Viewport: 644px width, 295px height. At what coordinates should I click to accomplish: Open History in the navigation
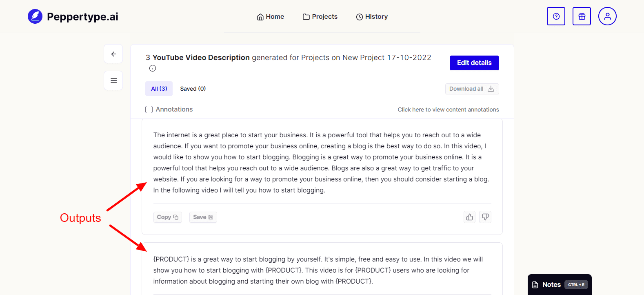(x=372, y=17)
